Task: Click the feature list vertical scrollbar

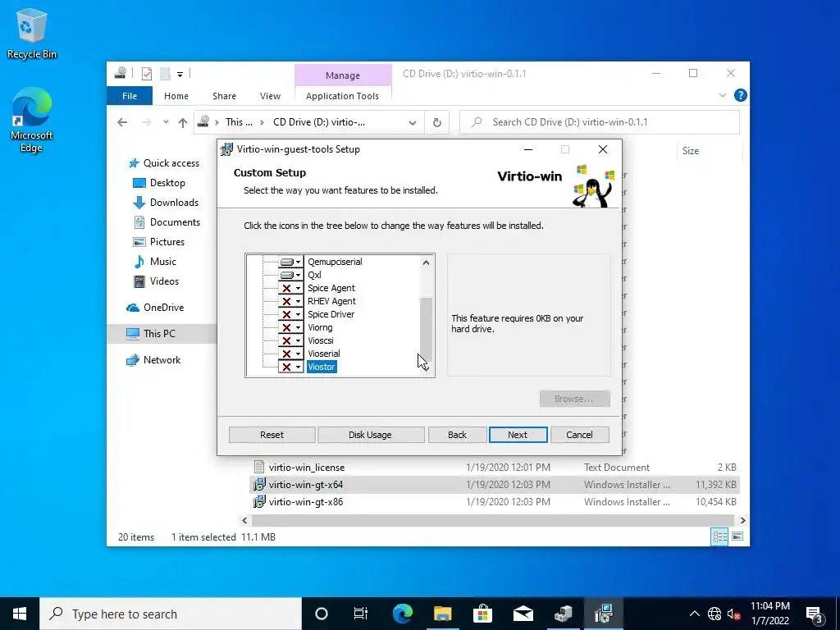Action: (426, 316)
